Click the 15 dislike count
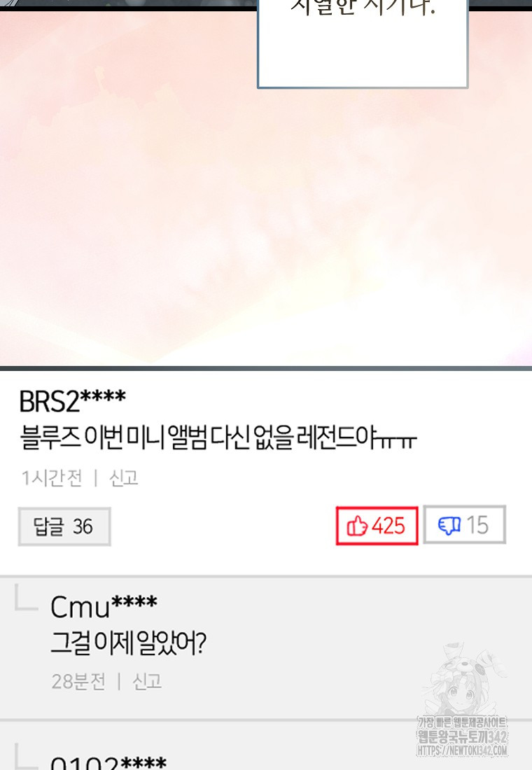 (477, 526)
